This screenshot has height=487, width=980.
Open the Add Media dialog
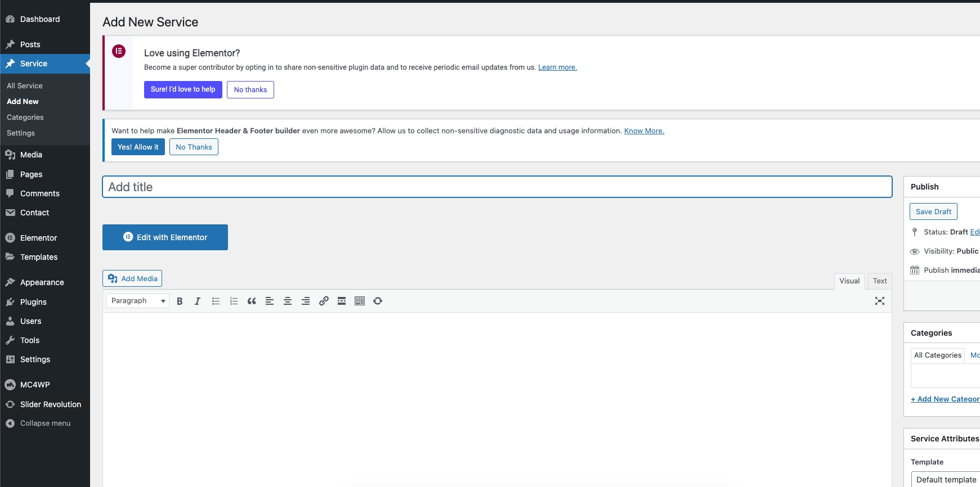pos(132,278)
